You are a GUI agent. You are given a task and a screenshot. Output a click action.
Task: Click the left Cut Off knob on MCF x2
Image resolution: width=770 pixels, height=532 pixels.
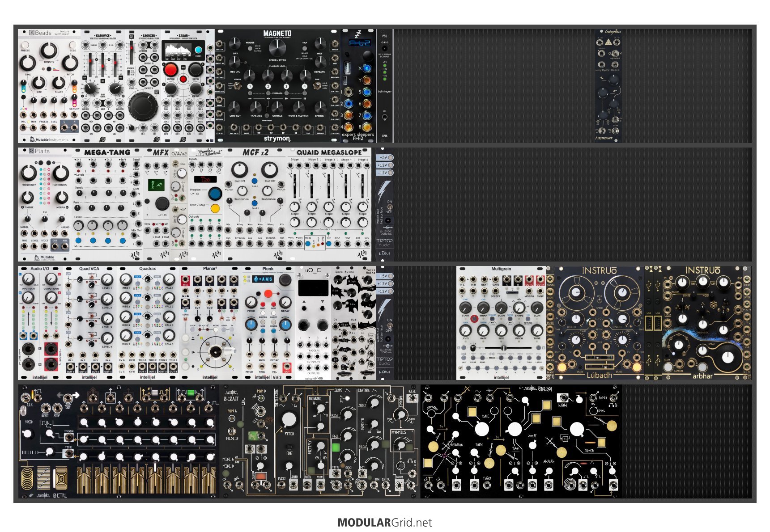coord(239,170)
